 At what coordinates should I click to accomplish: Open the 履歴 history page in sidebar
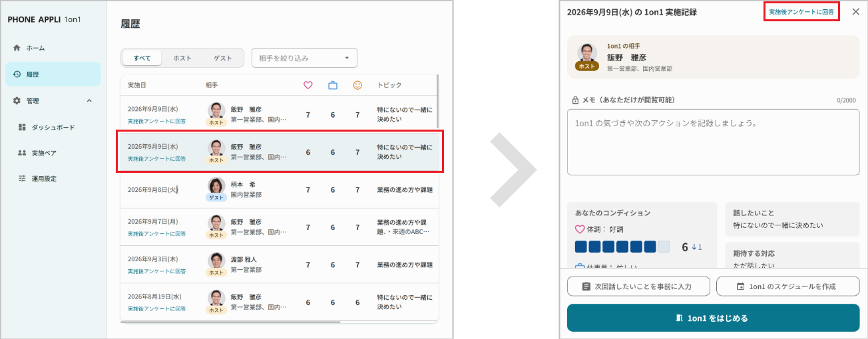[x=53, y=74]
